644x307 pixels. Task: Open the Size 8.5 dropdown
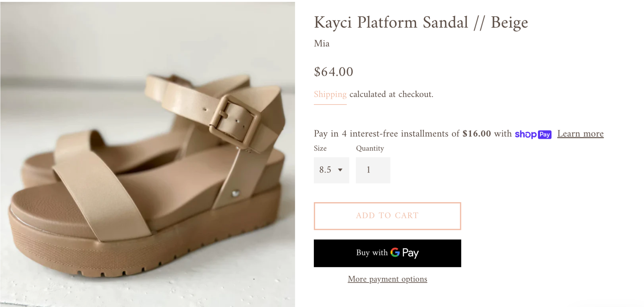pos(331,170)
